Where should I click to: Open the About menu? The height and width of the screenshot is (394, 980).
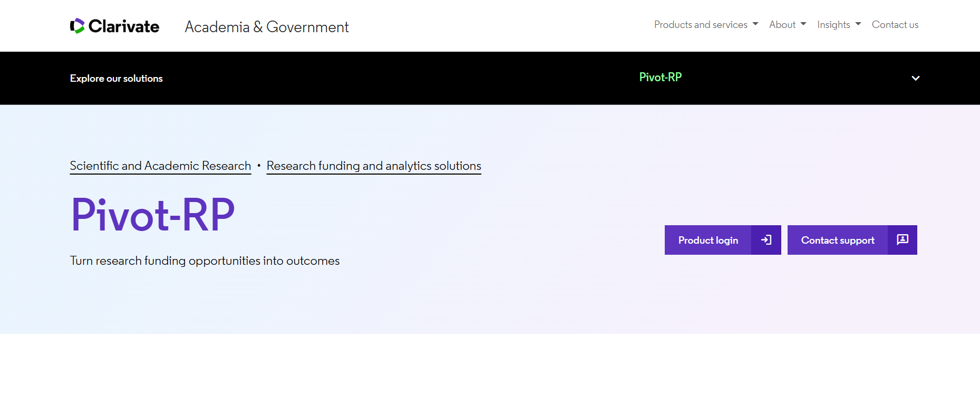(788, 25)
